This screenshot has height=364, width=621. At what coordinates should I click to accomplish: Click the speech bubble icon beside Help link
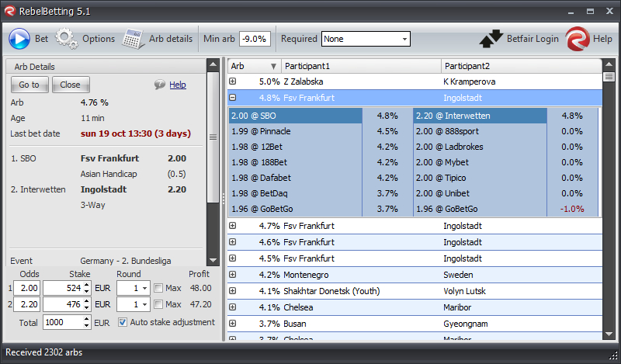tap(160, 85)
